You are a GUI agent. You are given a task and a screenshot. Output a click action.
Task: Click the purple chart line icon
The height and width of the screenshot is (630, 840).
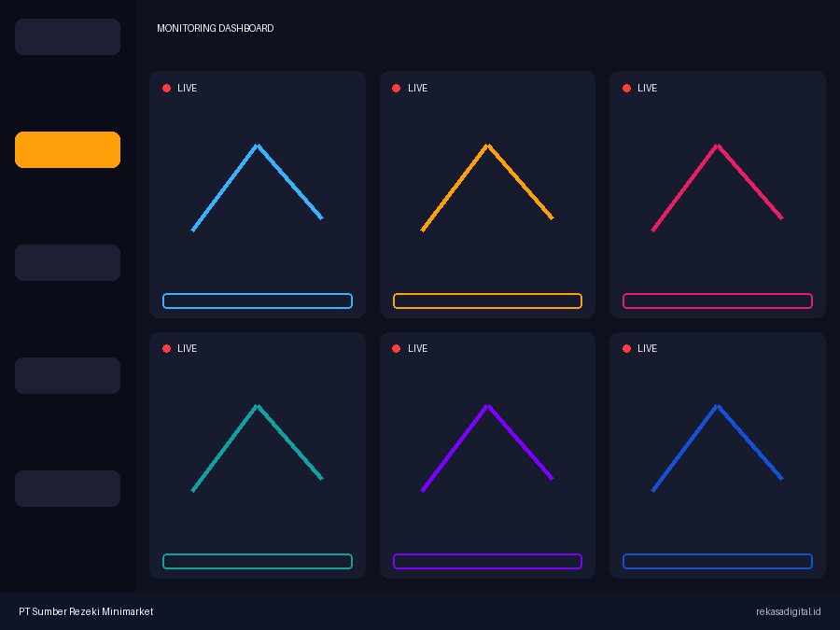(x=487, y=448)
